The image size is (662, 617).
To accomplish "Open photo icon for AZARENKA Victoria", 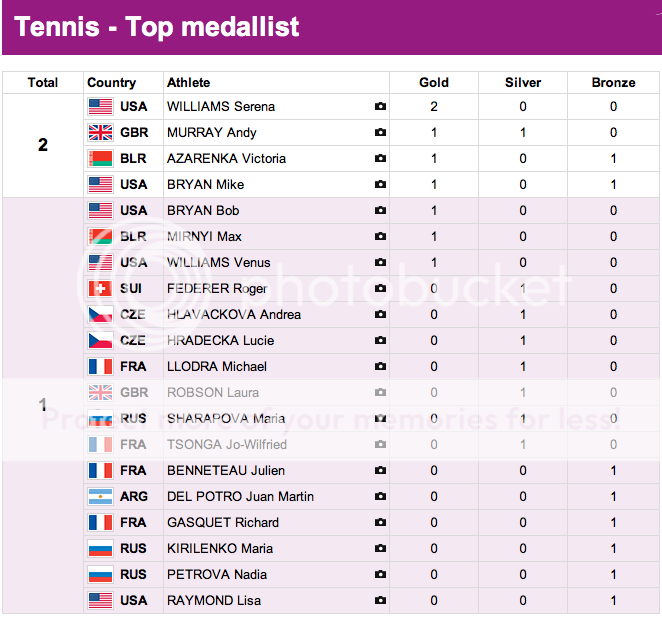I will (380, 158).
